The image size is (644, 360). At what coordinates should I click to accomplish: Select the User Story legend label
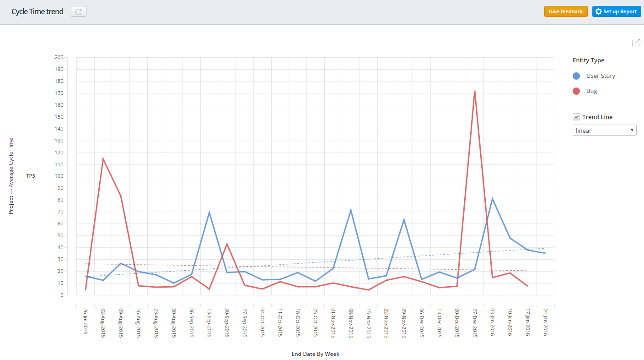[601, 76]
